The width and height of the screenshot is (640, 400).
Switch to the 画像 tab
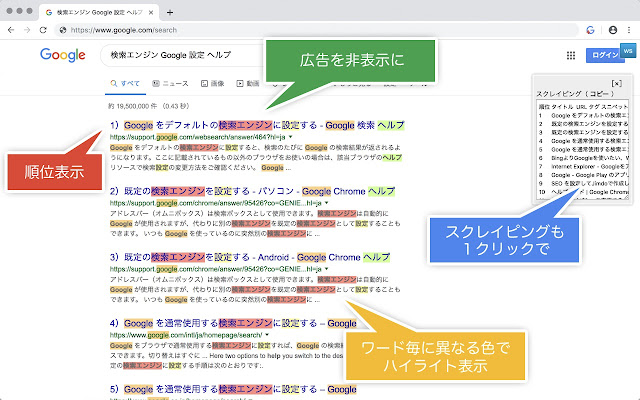213,83
